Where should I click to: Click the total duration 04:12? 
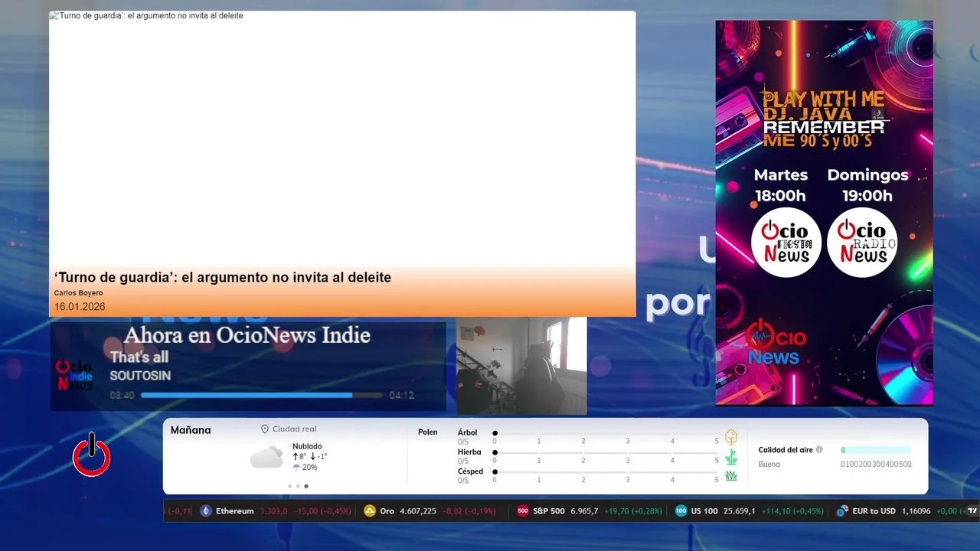401,396
